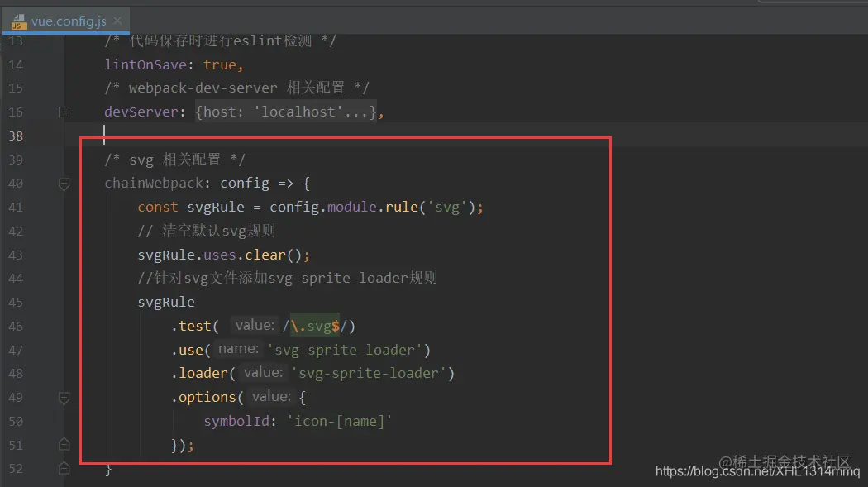Click the 'icon-[name]' string on line 50

click(x=339, y=421)
